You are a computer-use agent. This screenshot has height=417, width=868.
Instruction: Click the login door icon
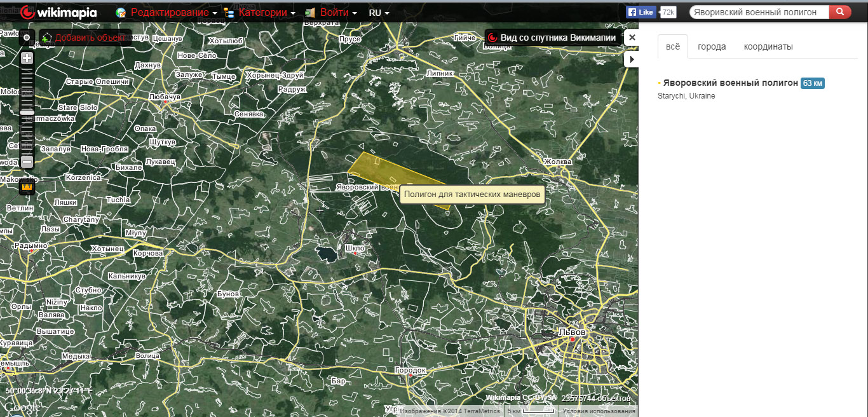tap(310, 13)
